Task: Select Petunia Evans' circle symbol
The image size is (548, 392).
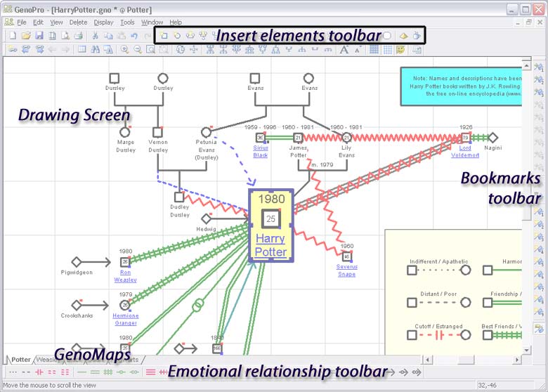Action: point(206,132)
